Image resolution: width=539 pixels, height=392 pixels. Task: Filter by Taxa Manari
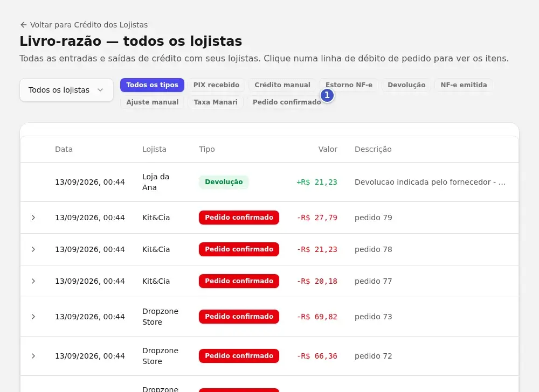point(216,102)
